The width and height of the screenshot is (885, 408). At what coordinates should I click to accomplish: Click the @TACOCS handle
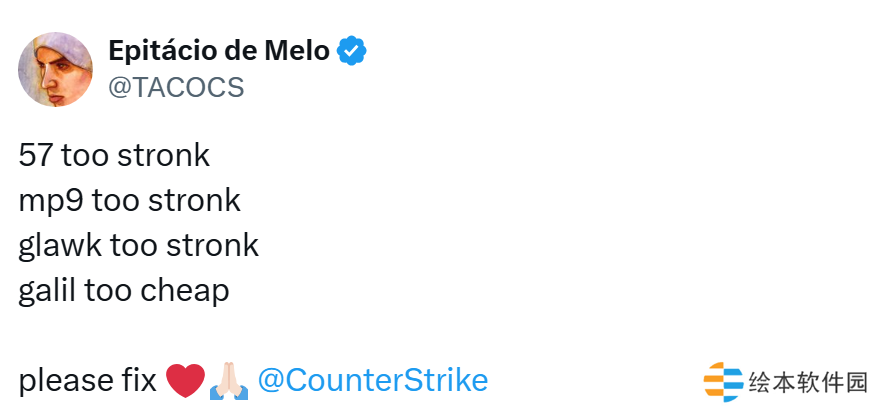175,88
